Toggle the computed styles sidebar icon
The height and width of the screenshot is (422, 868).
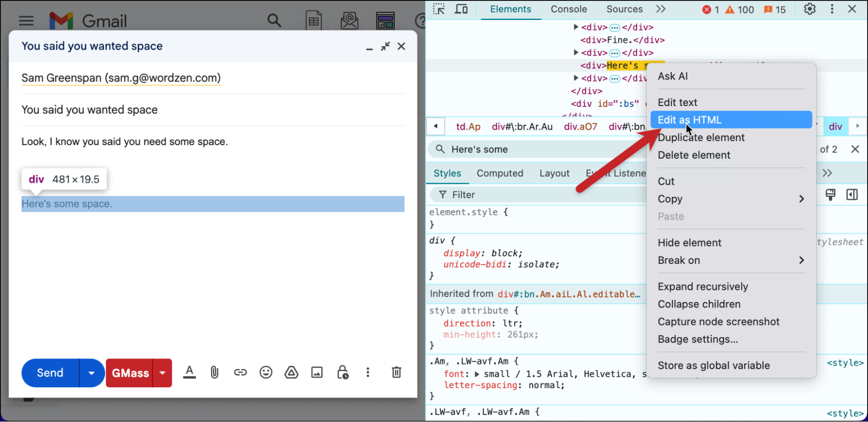(x=852, y=195)
